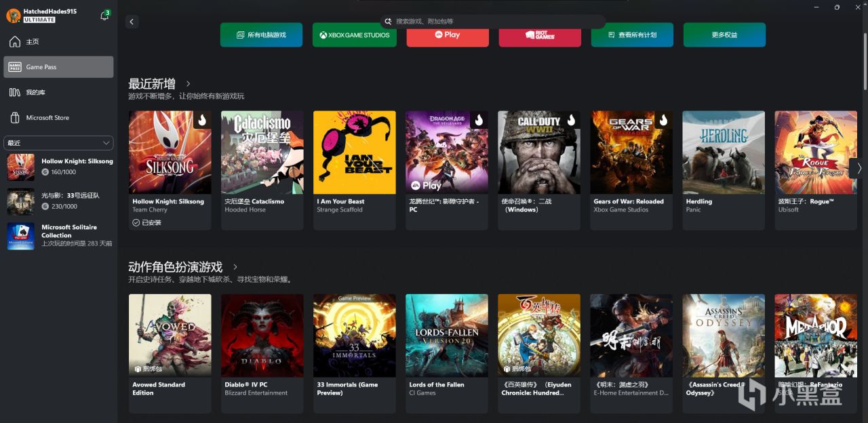
Task: Open I Am Your Beast cover
Action: coord(354,153)
